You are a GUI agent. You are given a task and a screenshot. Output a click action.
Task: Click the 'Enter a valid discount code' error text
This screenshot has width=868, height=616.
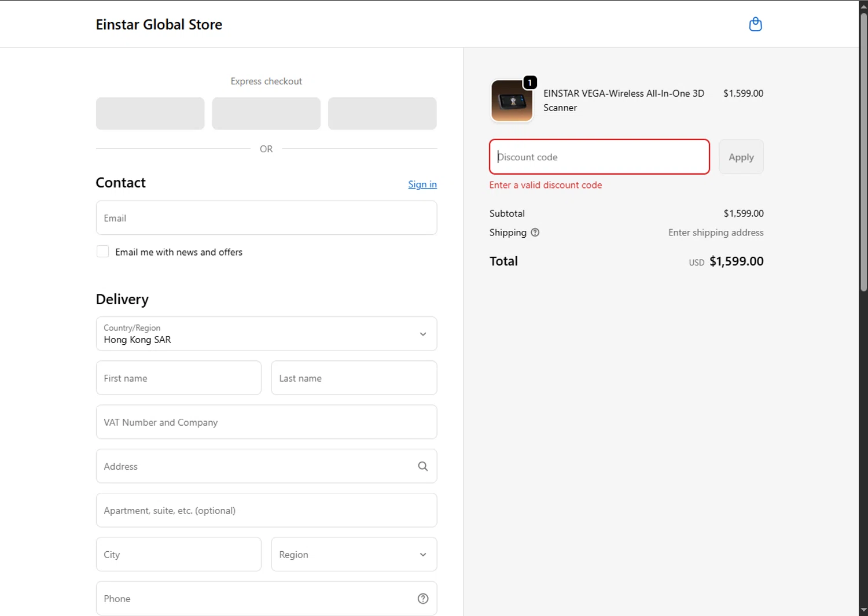pos(546,185)
